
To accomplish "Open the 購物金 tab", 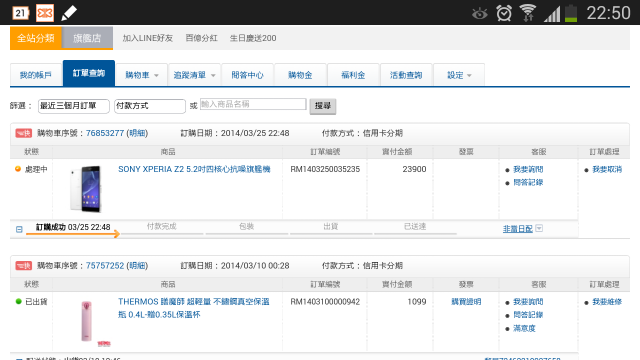I will pyautogui.click(x=300, y=75).
